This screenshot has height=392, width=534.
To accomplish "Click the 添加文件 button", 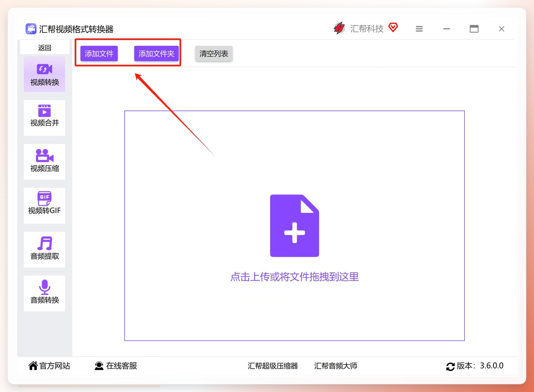I will [99, 53].
